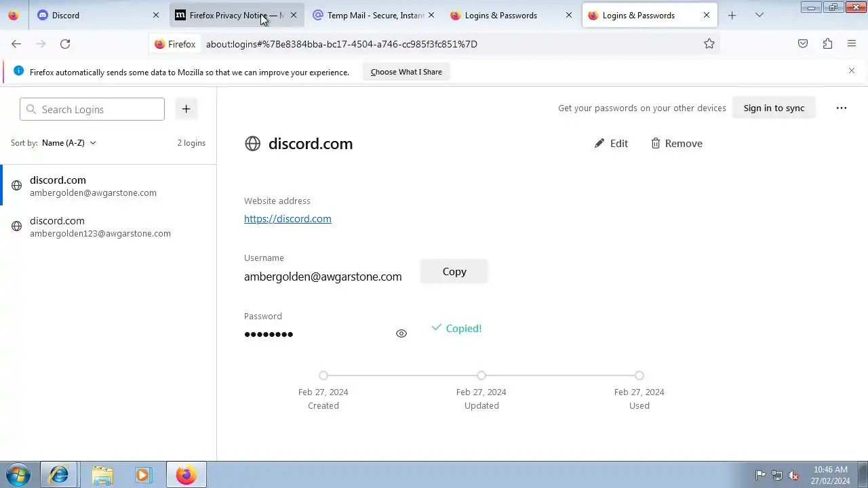
Task: Open Windows Explorer folder on taskbar
Action: [x=102, y=474]
